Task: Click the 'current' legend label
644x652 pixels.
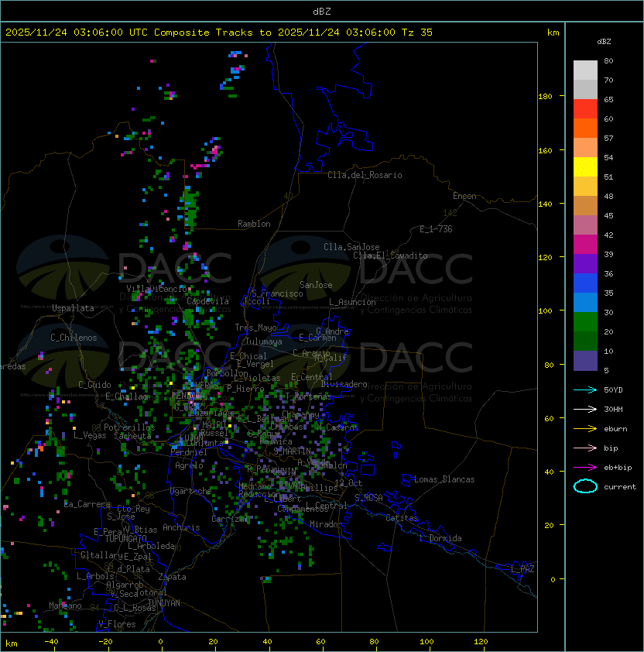Action: click(x=620, y=487)
